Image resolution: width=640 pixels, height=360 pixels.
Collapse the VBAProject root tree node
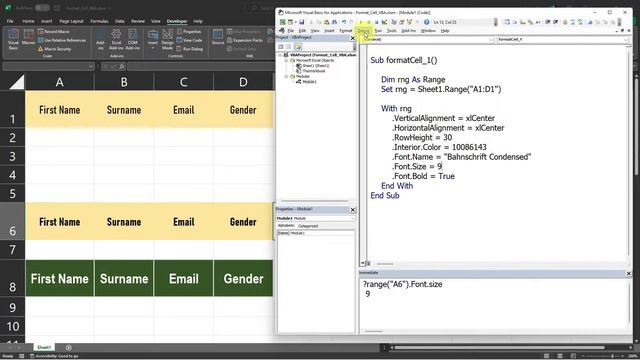point(280,55)
